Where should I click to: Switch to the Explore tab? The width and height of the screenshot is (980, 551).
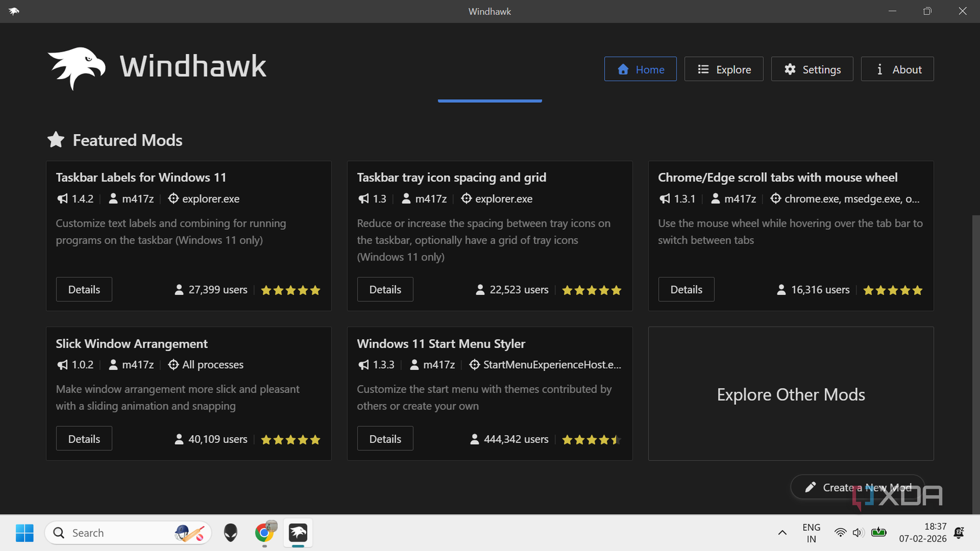pos(723,69)
